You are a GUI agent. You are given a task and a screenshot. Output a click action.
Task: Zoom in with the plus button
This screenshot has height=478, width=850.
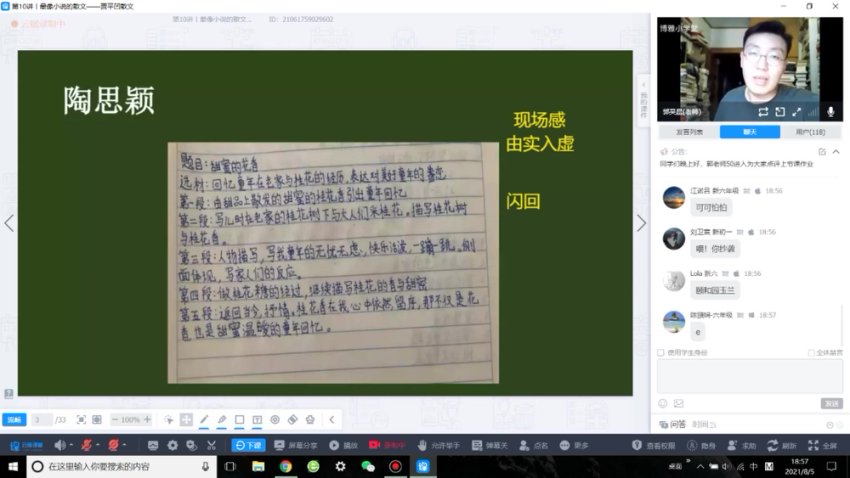pos(147,420)
